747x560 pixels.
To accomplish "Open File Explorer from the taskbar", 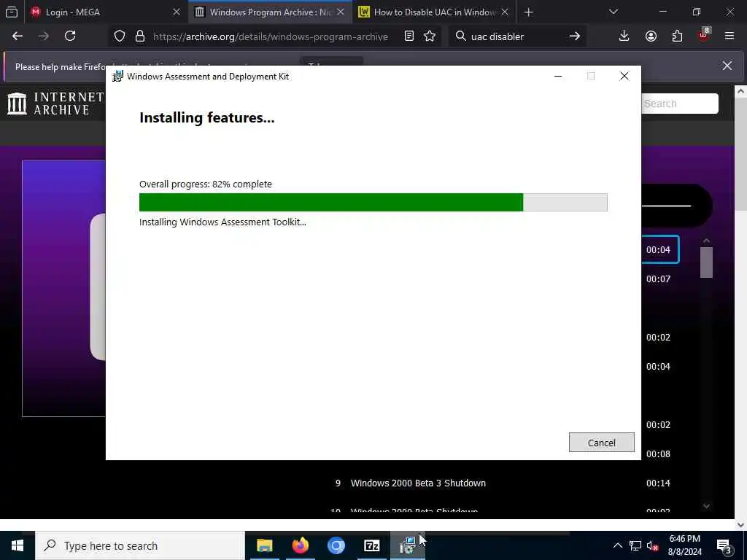I will tap(264, 545).
